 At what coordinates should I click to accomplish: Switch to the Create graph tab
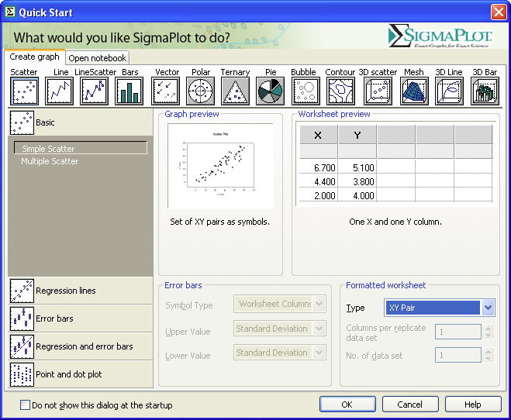[x=35, y=57]
